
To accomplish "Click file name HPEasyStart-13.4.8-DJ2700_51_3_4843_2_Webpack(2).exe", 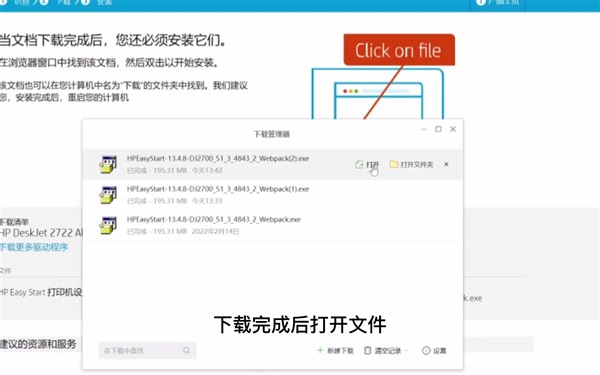I will pyautogui.click(x=218, y=158).
